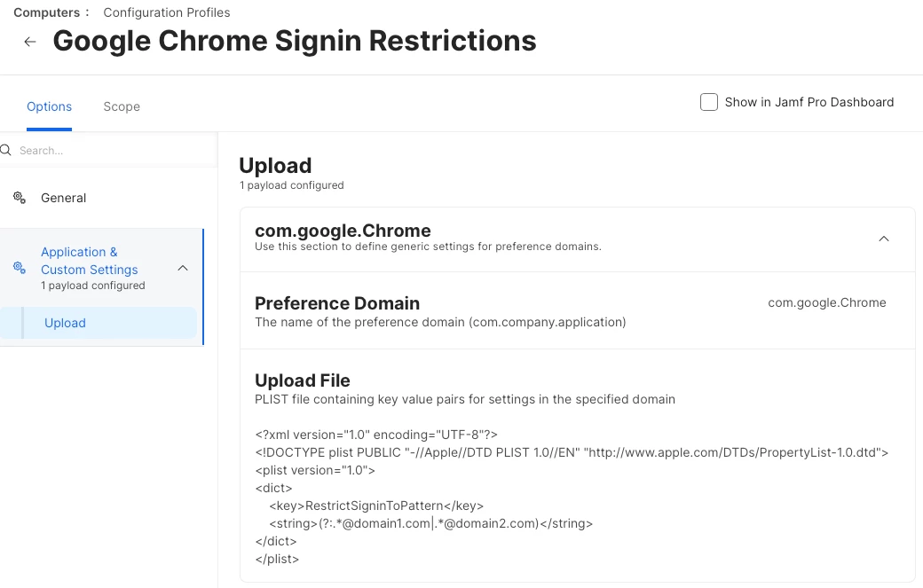The height and width of the screenshot is (588, 923).
Task: Click the RestrictSigninToPattern key line
Action: pos(376,506)
